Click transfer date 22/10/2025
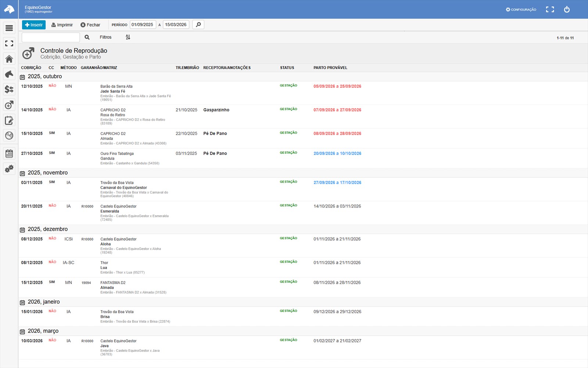Image resolution: width=588 pixels, height=368 pixels. (x=186, y=134)
